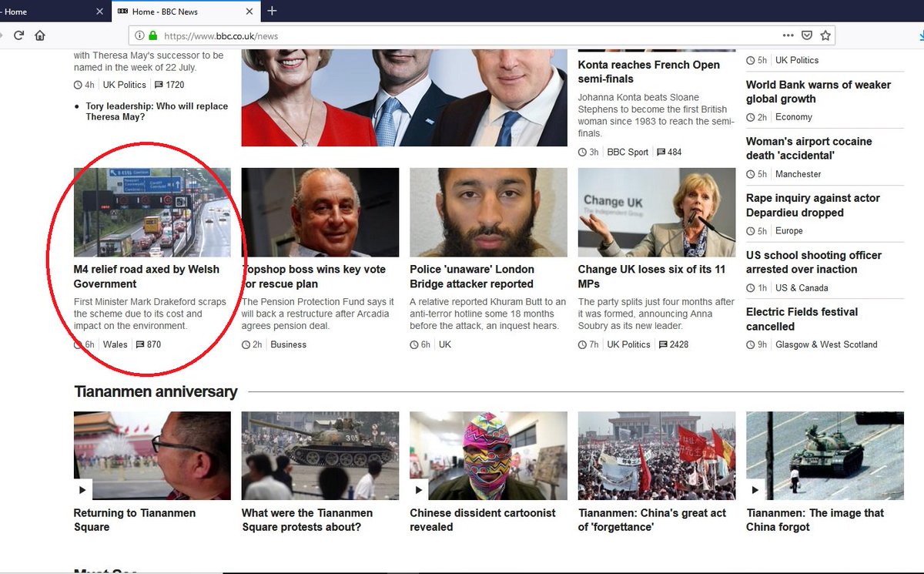The height and width of the screenshot is (574, 924).
Task: Open bearded attacker portrait thumbnail
Action: coord(488,213)
